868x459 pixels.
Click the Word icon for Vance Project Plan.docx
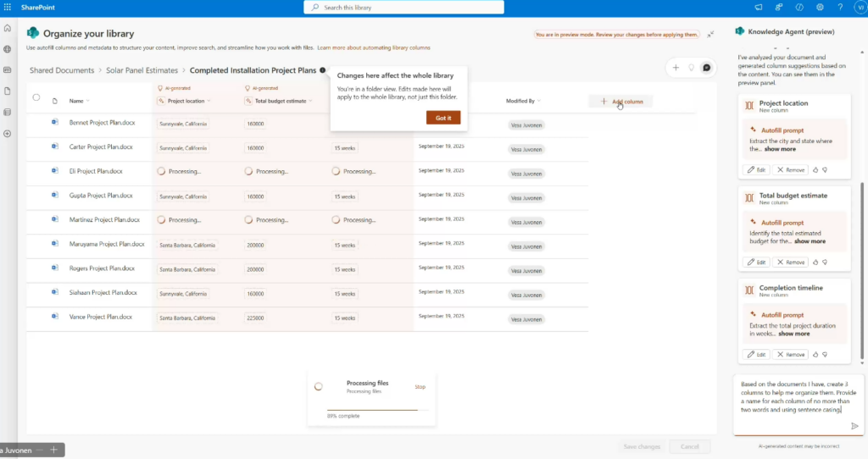coord(55,317)
